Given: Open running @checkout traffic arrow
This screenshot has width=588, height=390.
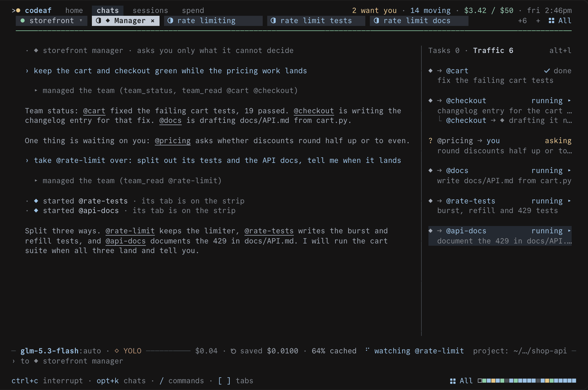Looking at the screenshot, I should 569,101.
